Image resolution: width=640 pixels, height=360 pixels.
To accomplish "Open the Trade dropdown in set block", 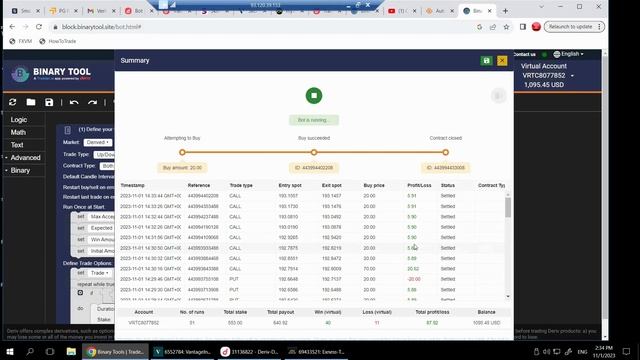I will (x=100, y=273).
